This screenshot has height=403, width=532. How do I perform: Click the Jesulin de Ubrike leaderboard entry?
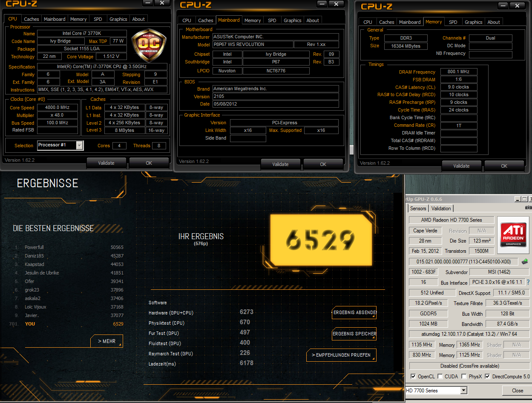pos(69,273)
